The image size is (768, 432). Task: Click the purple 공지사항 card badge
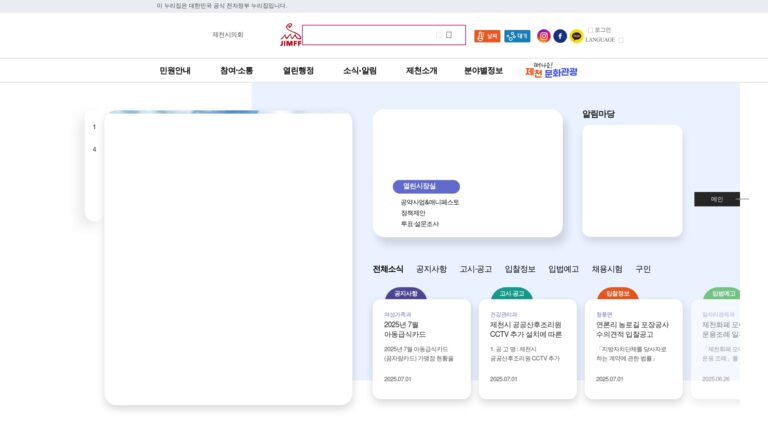406,293
